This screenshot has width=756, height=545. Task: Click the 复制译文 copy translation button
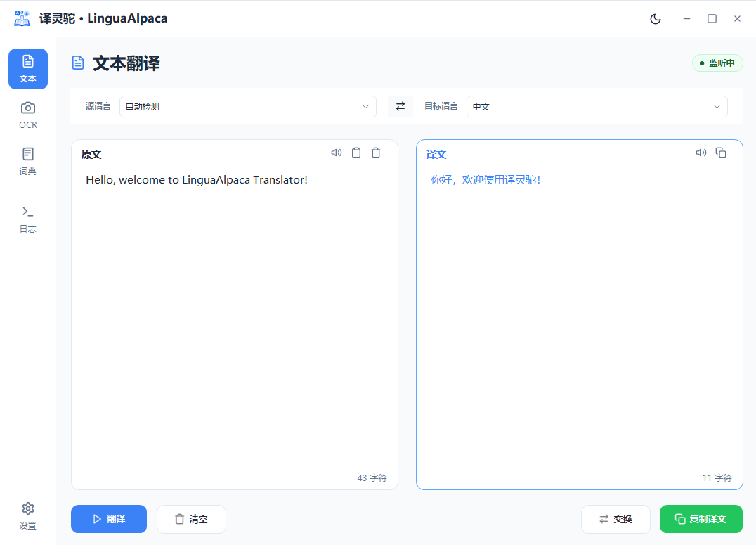(x=701, y=519)
